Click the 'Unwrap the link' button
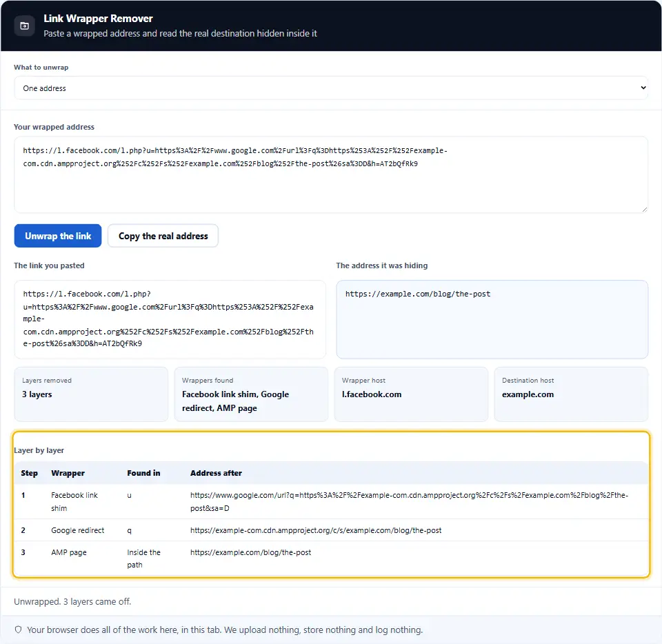The image size is (662, 644). pos(58,236)
